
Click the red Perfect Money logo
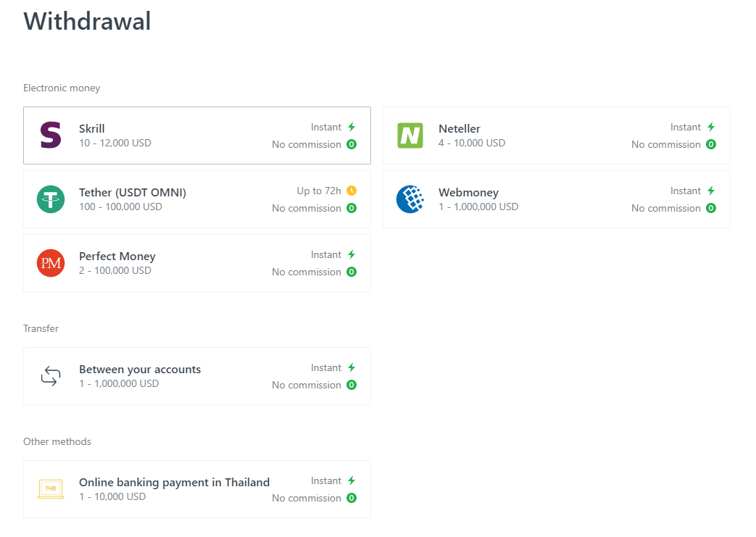[x=51, y=263]
